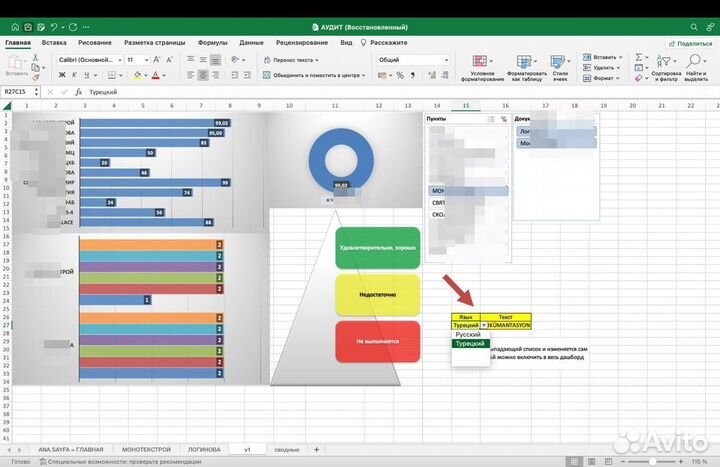Open Условное форматирование
The image size is (720, 467).
(x=482, y=68)
